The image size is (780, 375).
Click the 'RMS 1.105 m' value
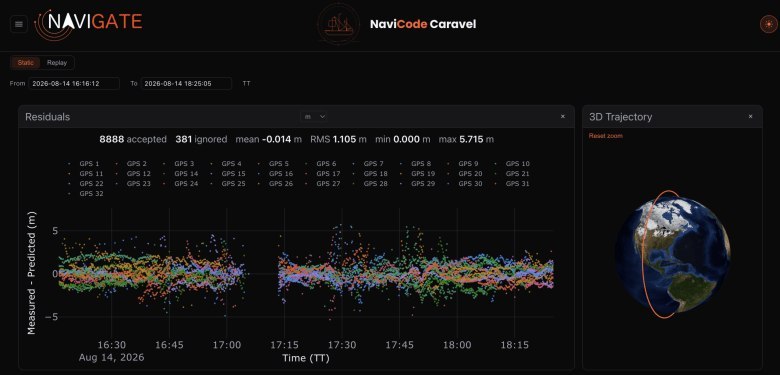coord(338,140)
